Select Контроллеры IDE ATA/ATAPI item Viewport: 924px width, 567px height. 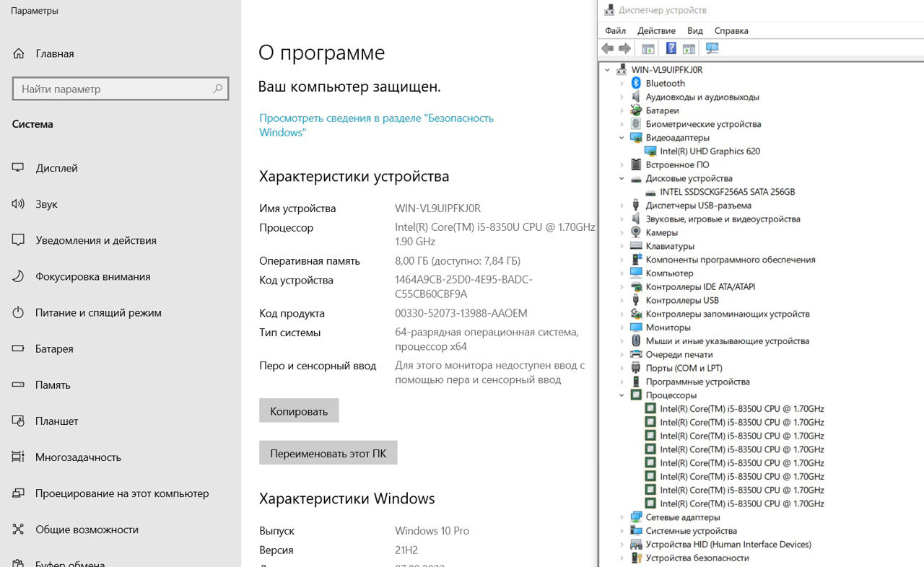pos(700,286)
